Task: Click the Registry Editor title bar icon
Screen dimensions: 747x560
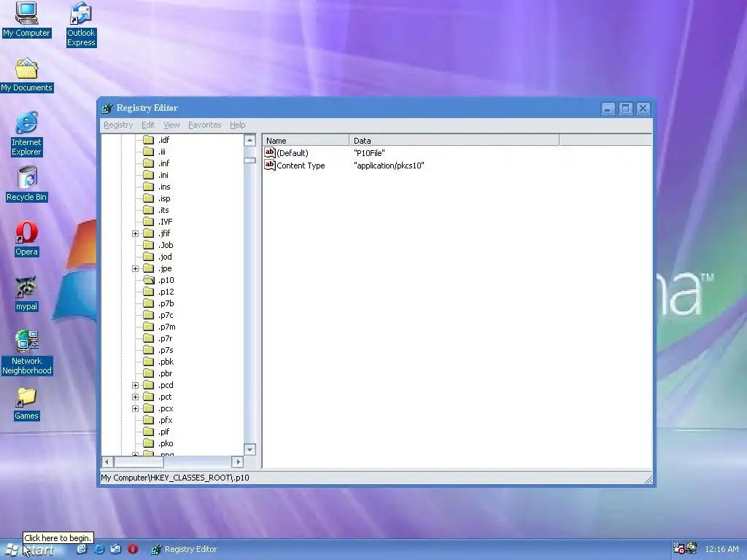Action: coord(107,108)
